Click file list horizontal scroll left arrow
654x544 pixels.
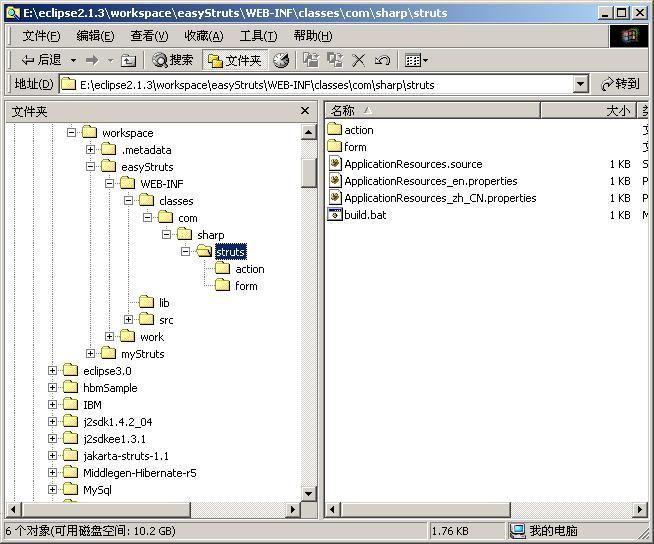[x=333, y=509]
